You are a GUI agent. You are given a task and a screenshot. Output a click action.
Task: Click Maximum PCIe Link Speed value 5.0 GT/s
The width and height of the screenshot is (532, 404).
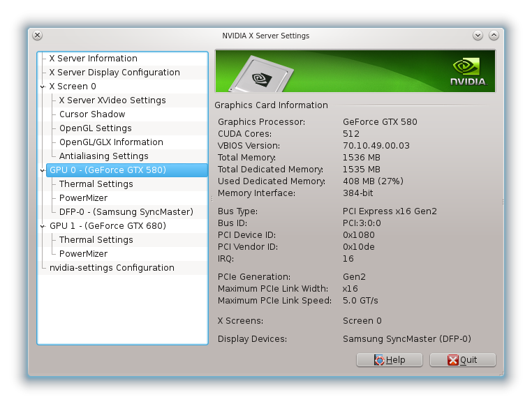pyautogui.click(x=360, y=301)
